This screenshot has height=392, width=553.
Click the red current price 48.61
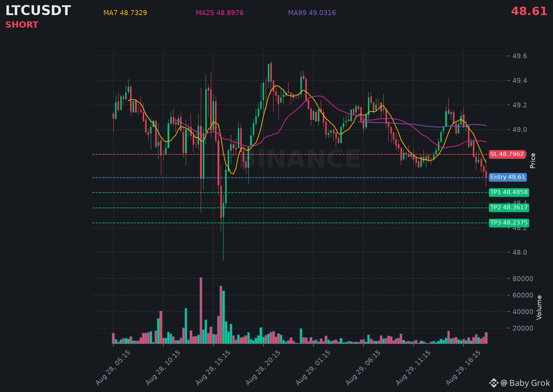[x=529, y=11]
